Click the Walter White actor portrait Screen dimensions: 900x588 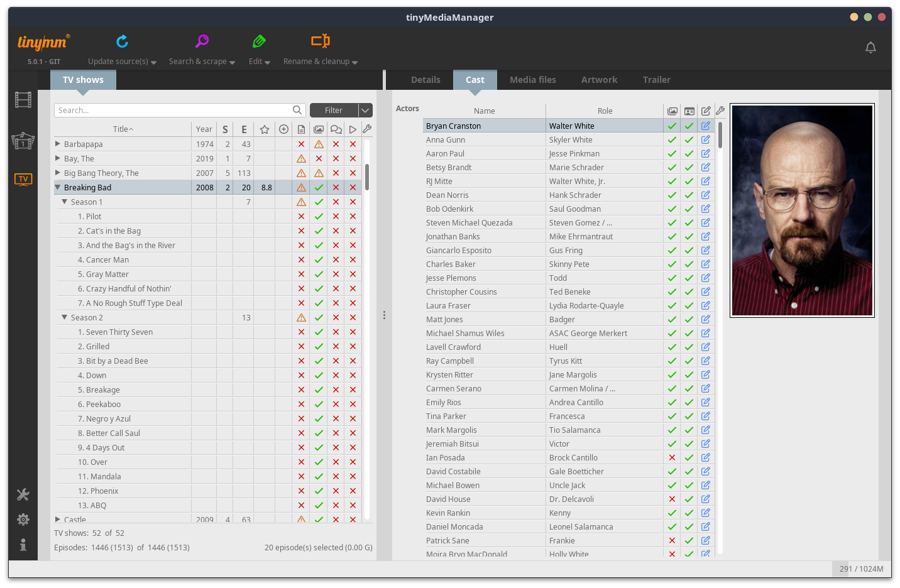coord(802,210)
